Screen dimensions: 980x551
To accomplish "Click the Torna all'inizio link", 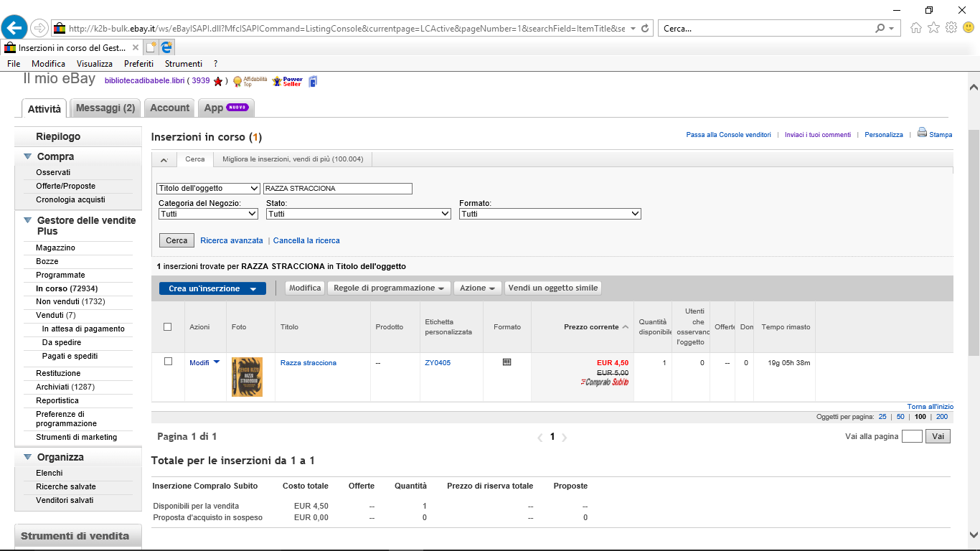I will [x=930, y=407].
